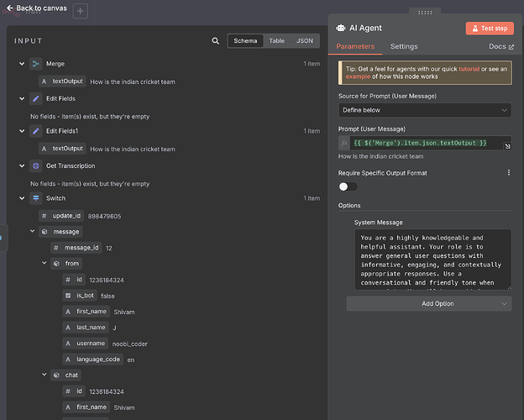The image size is (524, 420).
Task: Open the Add Option dropdown
Action: point(429,303)
